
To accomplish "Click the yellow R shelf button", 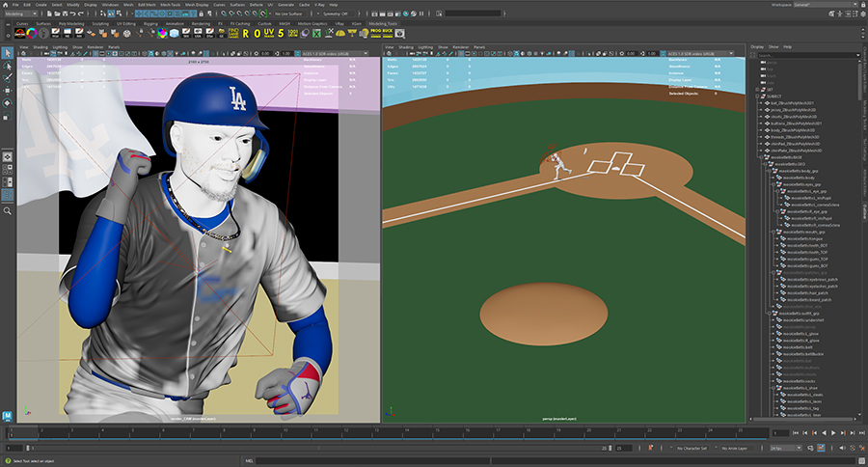I will pos(246,34).
